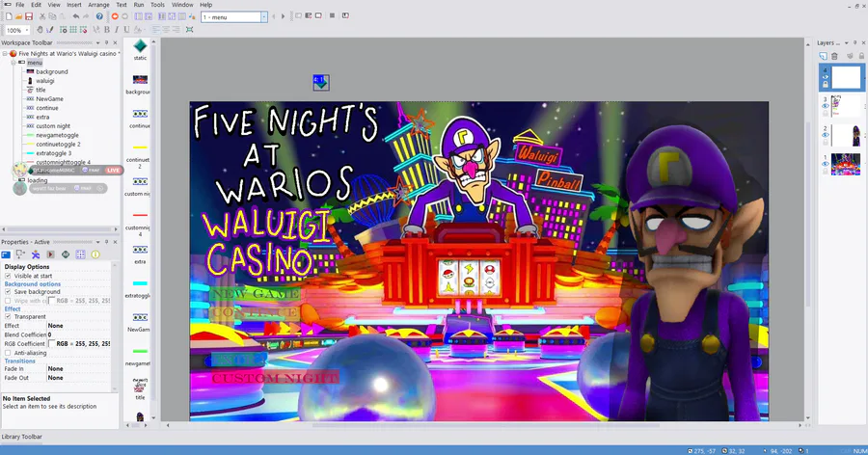Delete layer with the trash icon

(x=835, y=56)
